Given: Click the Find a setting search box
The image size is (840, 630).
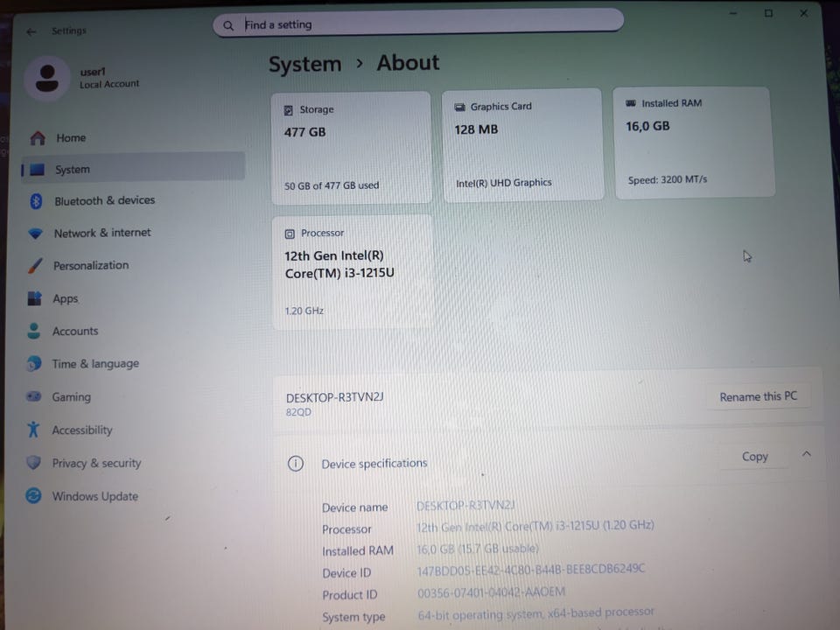Looking at the screenshot, I should coord(418,24).
